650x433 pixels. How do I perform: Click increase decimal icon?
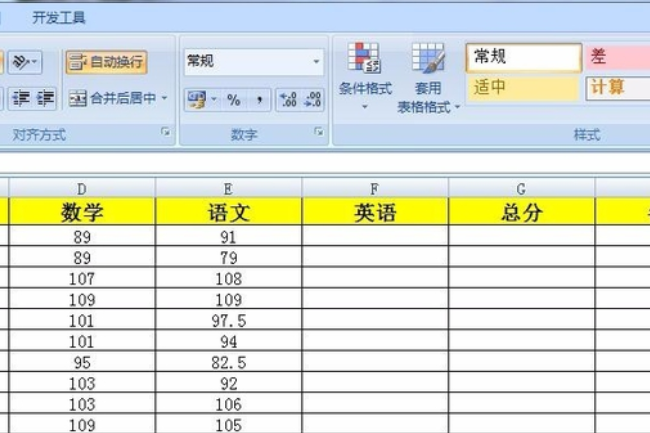tap(288, 100)
